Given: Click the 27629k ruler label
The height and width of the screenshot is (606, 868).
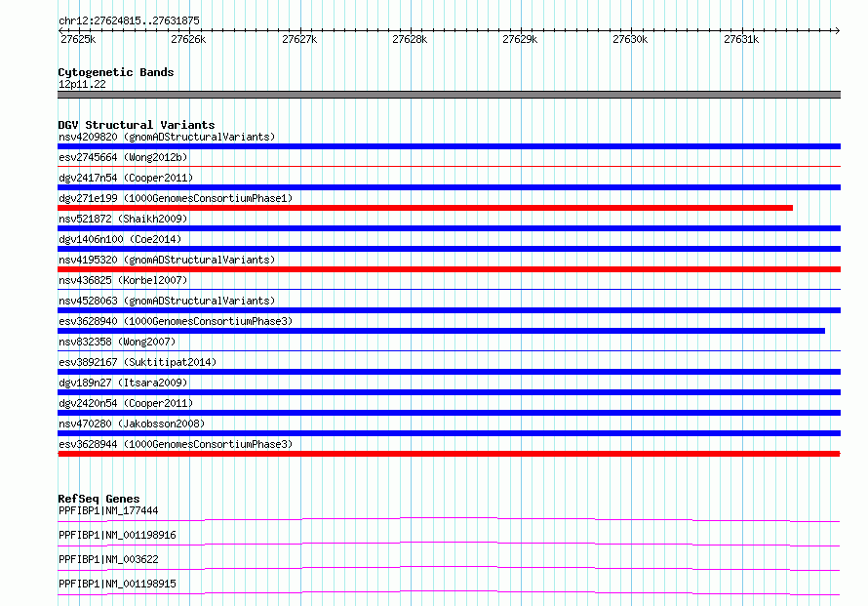Looking at the screenshot, I should coord(520,39).
